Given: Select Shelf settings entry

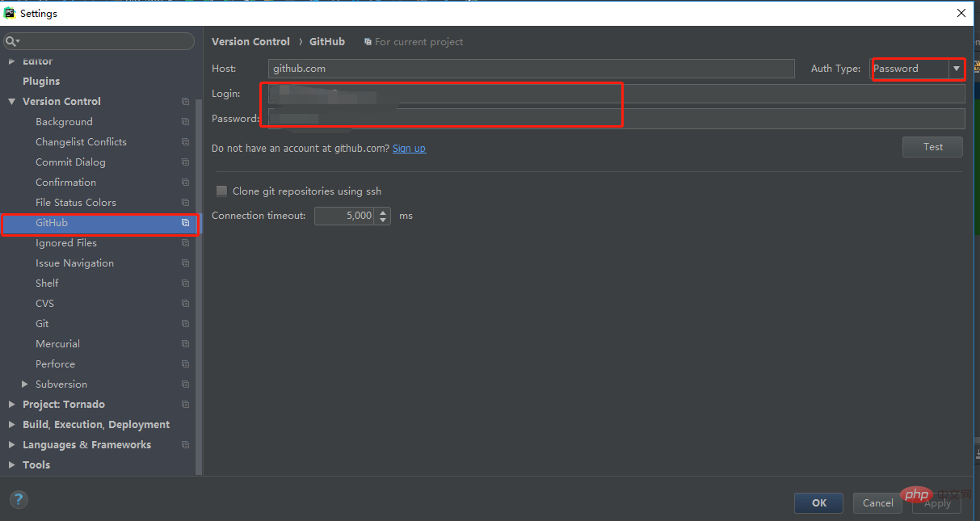Looking at the screenshot, I should pyautogui.click(x=47, y=284).
